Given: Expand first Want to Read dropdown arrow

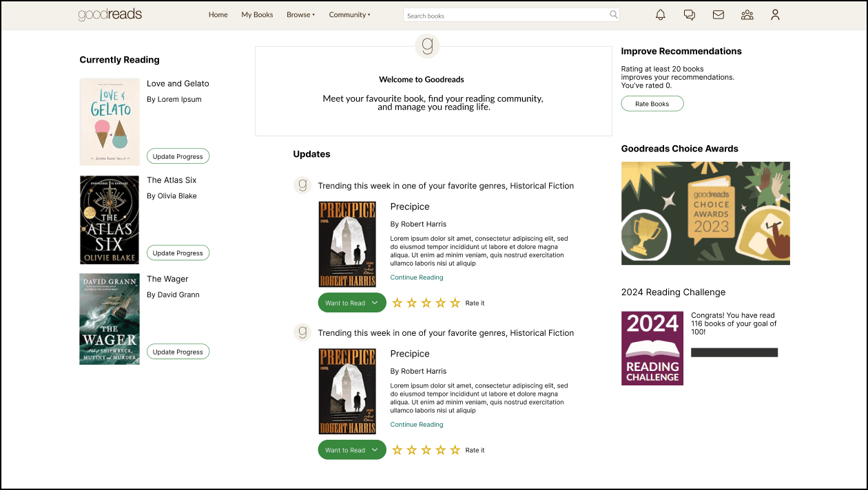Looking at the screenshot, I should click(x=375, y=303).
